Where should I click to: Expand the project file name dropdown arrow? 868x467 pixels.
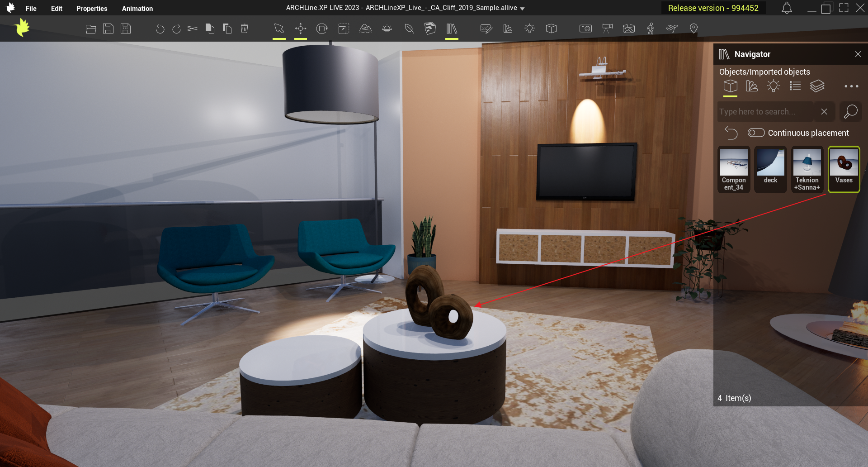coord(523,9)
